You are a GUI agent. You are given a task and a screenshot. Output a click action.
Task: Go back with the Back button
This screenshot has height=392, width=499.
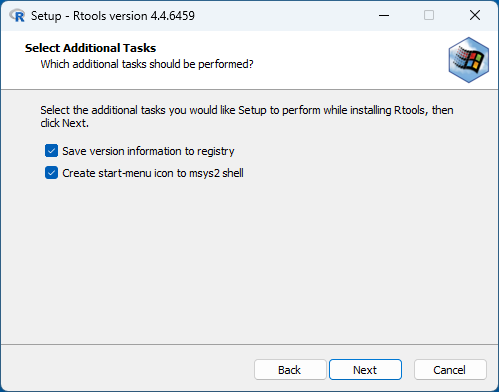290,370
